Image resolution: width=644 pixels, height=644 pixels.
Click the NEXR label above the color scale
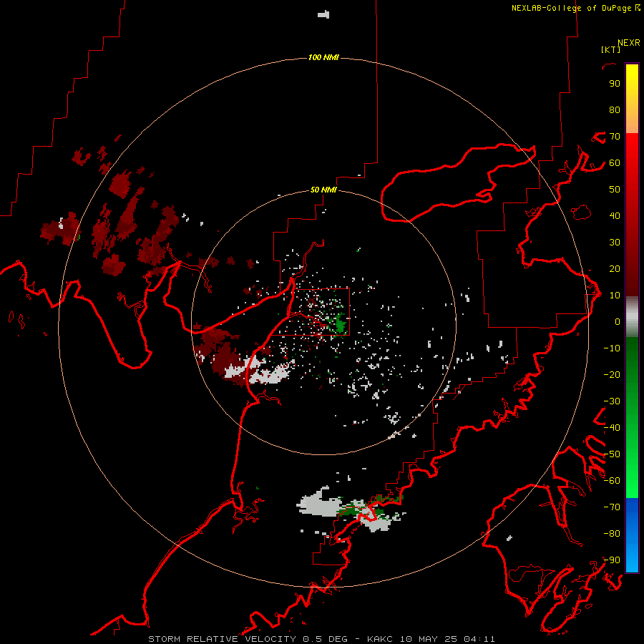628,43
